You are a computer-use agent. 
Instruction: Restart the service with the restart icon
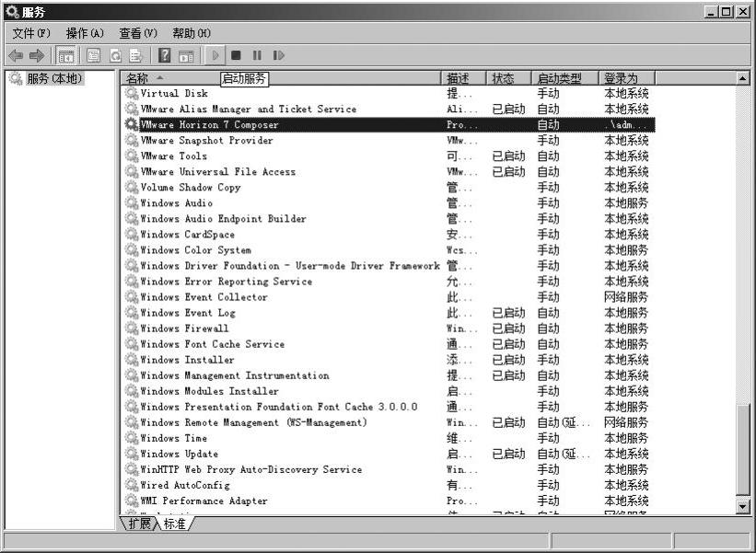279,55
